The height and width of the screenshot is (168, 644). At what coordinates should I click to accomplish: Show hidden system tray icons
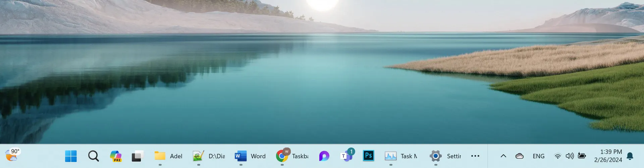(503, 156)
